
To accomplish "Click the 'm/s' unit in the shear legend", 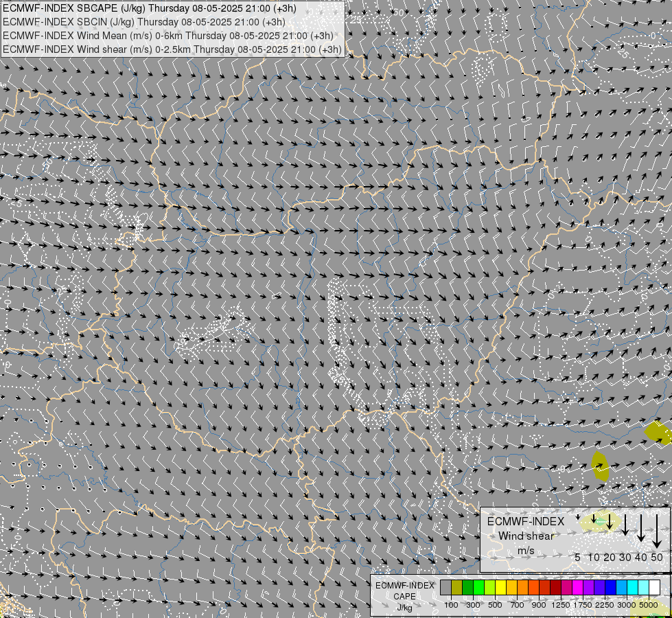I will tap(526, 551).
